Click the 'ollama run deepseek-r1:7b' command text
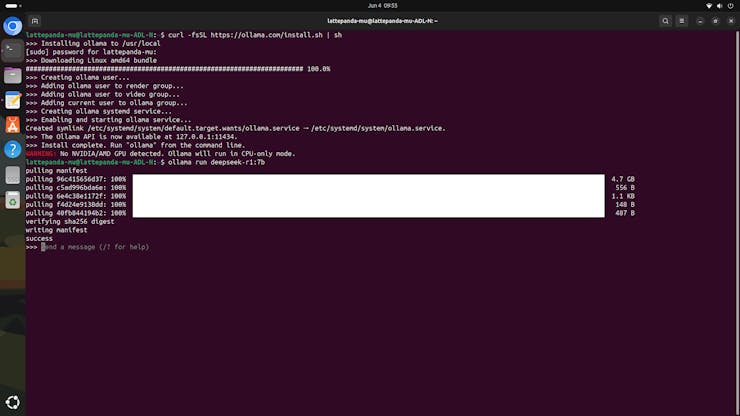 point(216,162)
